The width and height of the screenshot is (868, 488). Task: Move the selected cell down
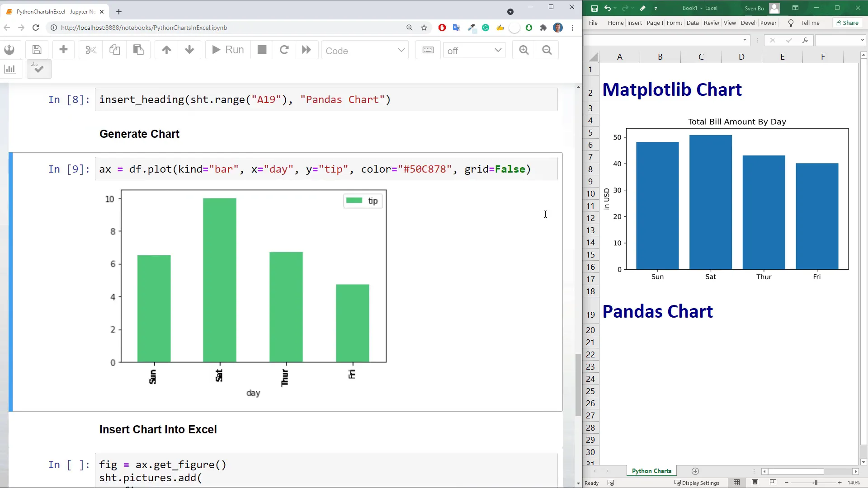tap(189, 50)
